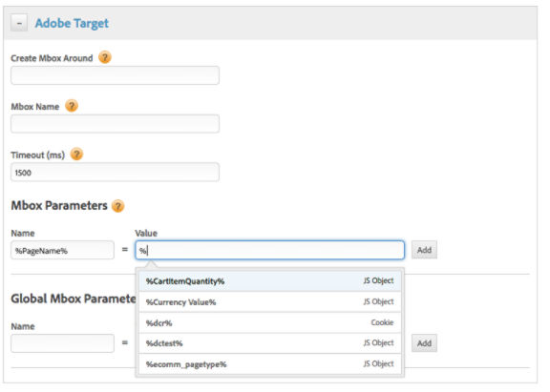This screenshot has width=550, height=392.
Task: Add the Global Mbox parameter
Action: 424,343
